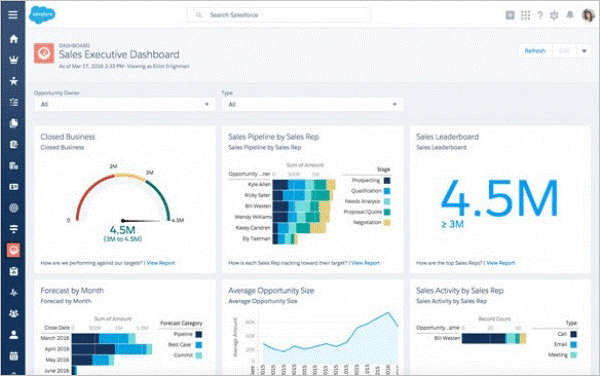Click the Needs Analysis legend color swatch
The width and height of the screenshot is (600, 376).
point(387,201)
